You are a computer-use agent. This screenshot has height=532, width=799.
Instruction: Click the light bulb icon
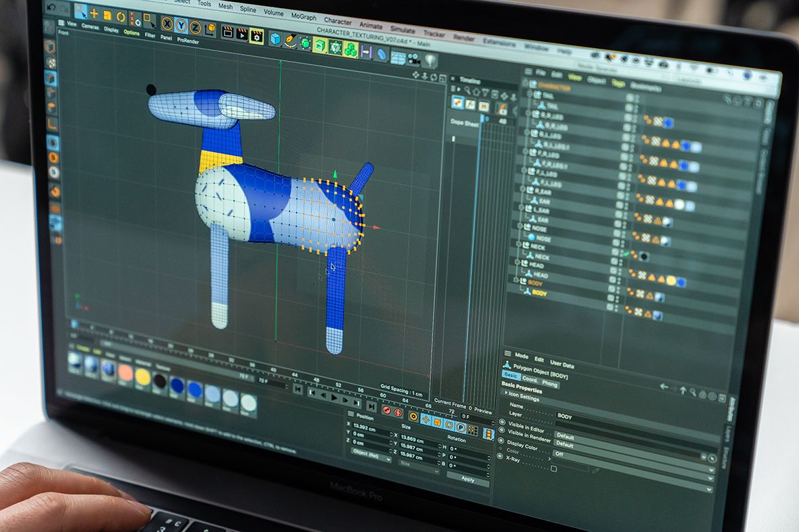tap(430, 61)
